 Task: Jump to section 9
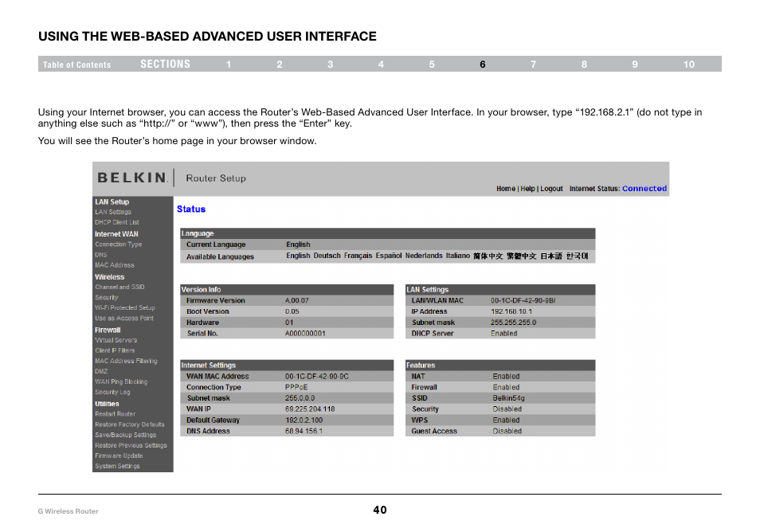635,65
